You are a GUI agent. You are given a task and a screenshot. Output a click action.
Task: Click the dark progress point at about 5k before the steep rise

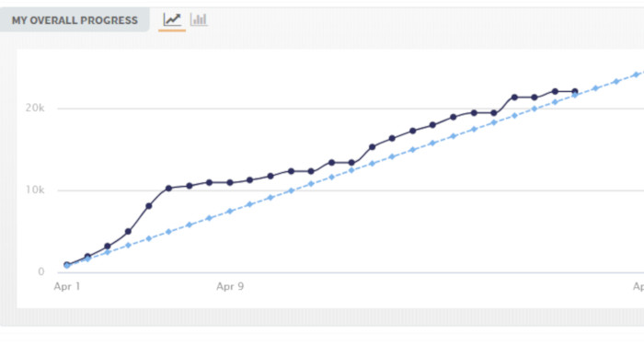(128, 232)
